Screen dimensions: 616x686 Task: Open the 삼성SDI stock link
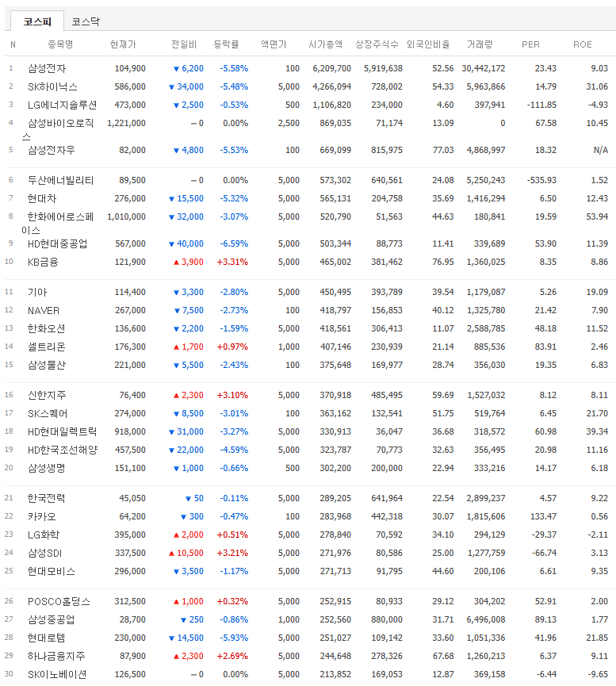coord(44,553)
